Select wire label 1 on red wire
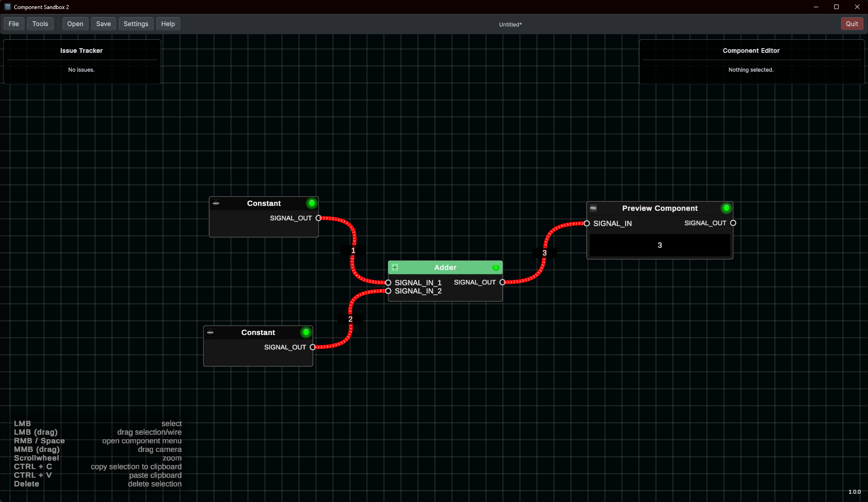 (x=353, y=251)
